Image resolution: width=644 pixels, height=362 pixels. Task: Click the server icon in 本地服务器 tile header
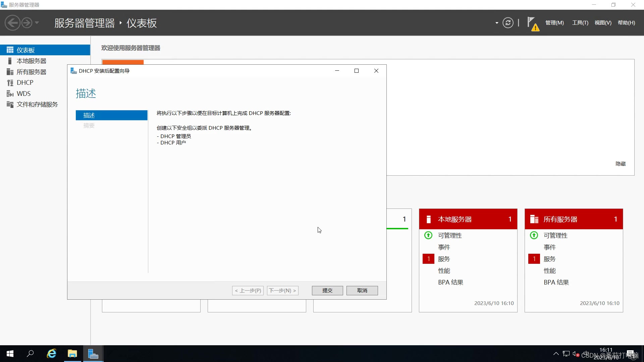(x=428, y=219)
